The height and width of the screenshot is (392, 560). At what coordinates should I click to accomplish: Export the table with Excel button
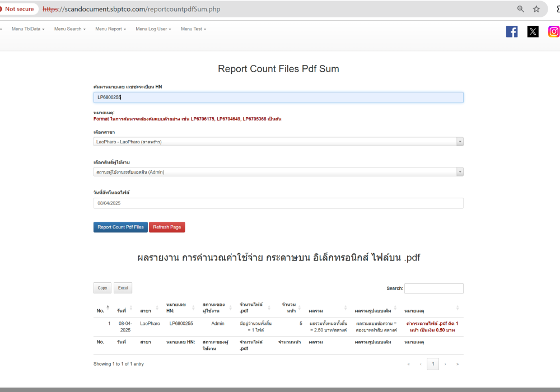(123, 288)
